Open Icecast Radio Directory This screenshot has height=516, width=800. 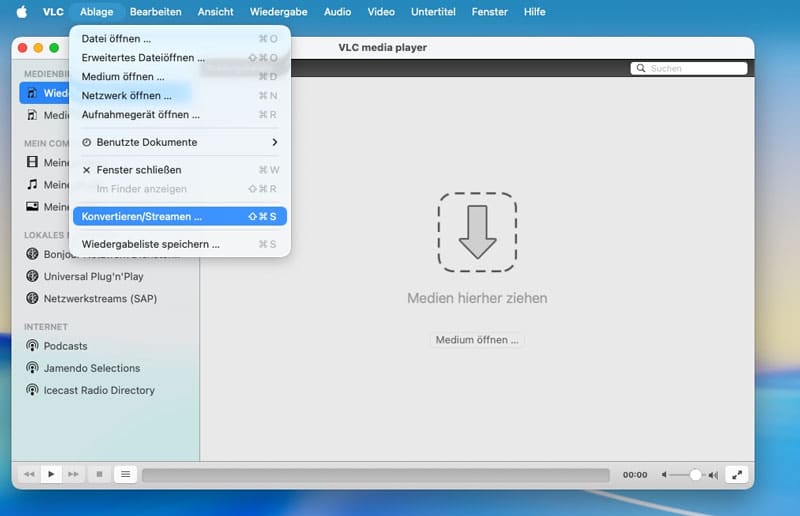click(98, 390)
